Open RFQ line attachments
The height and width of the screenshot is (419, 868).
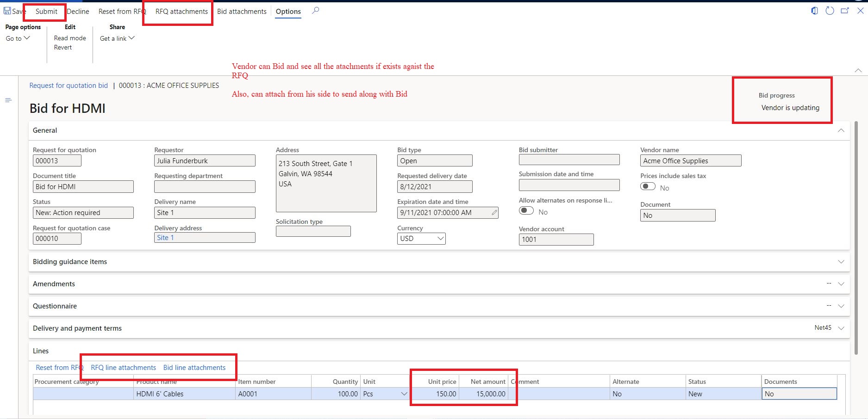(123, 367)
